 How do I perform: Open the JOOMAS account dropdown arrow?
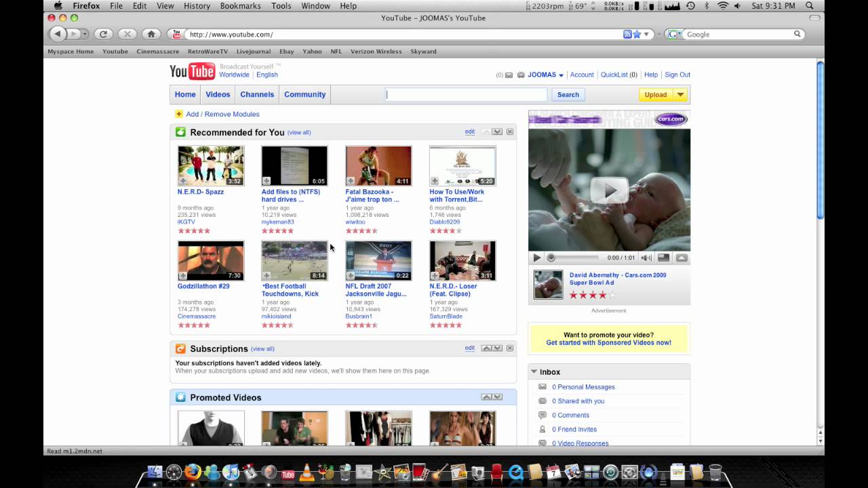coord(561,75)
